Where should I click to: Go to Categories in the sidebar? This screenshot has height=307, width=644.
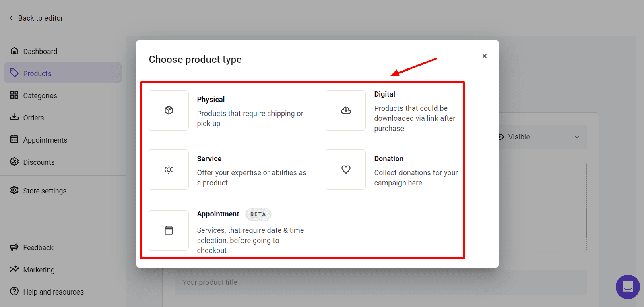click(x=40, y=95)
